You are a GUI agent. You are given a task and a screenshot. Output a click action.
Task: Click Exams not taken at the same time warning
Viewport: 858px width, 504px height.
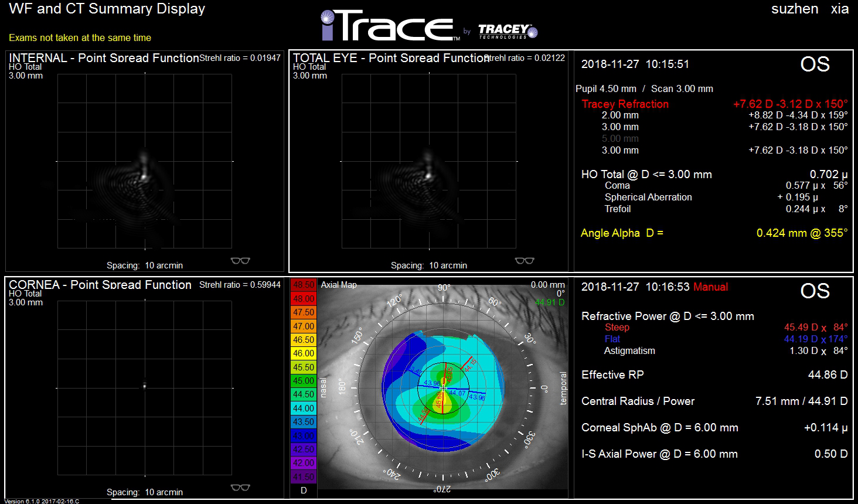click(x=80, y=38)
